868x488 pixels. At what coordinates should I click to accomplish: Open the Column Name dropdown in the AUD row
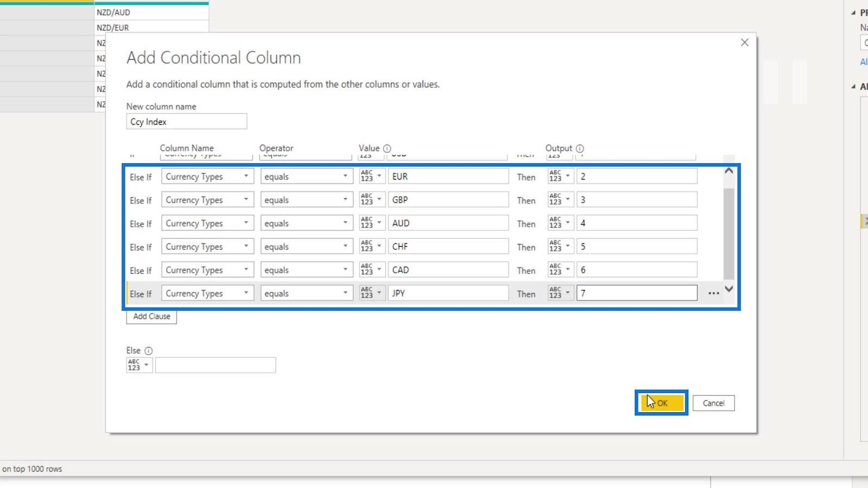point(207,223)
